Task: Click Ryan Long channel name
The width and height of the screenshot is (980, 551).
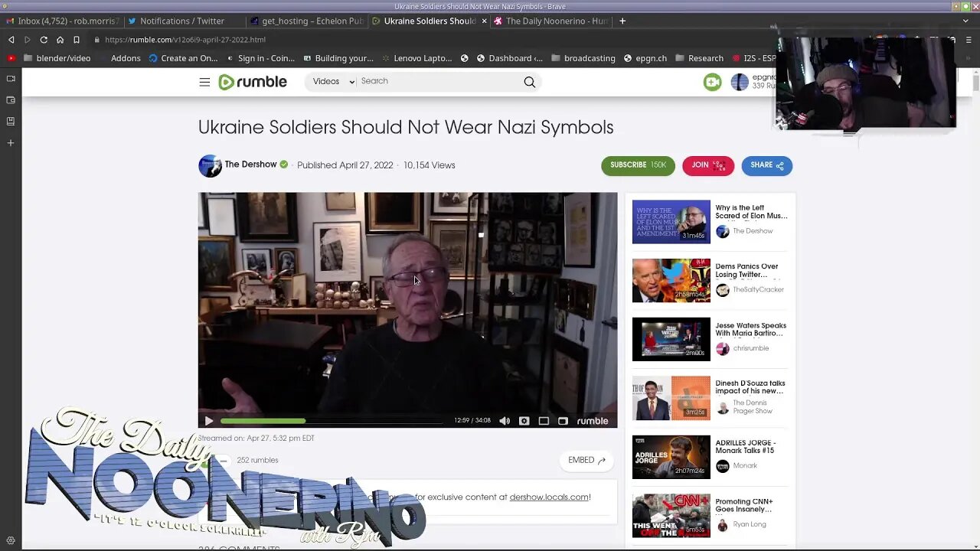Action: pyautogui.click(x=749, y=524)
